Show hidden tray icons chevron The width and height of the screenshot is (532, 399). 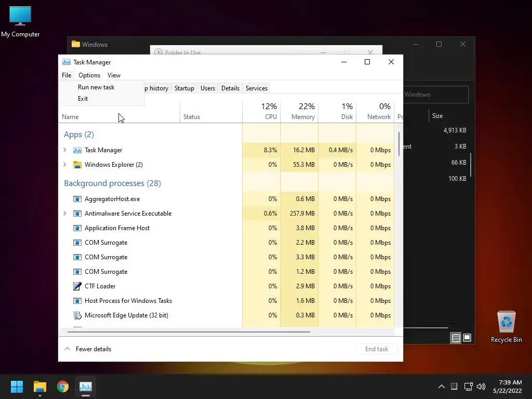[x=442, y=387]
